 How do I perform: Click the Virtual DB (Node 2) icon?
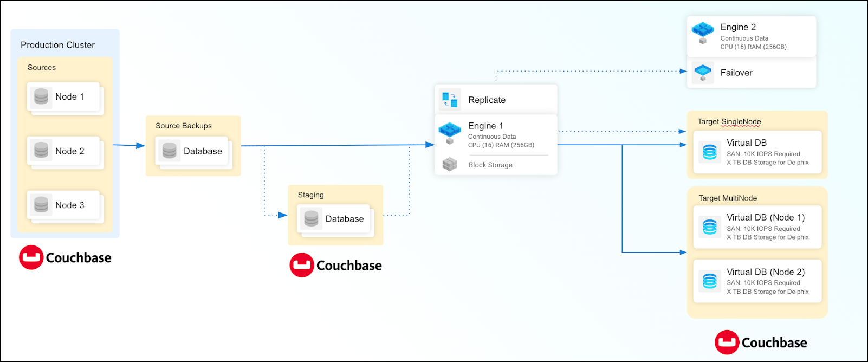point(709,281)
